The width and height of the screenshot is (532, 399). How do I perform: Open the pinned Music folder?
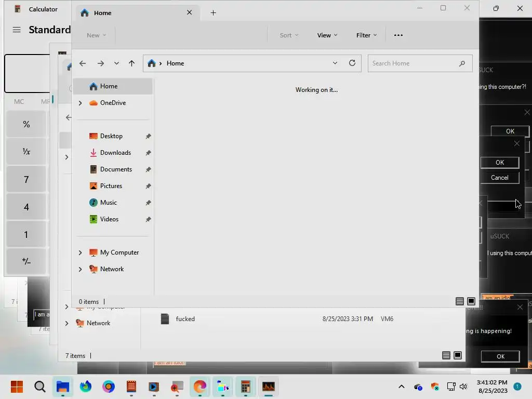(x=108, y=203)
